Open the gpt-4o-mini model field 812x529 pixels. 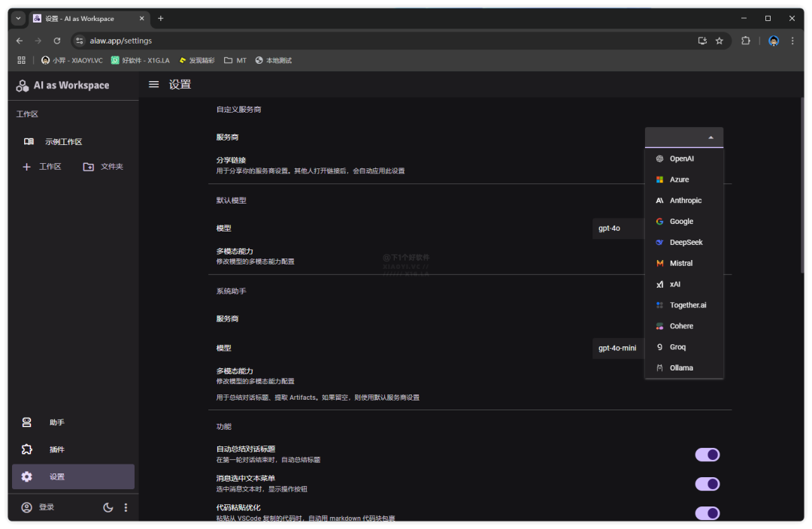[x=618, y=349]
